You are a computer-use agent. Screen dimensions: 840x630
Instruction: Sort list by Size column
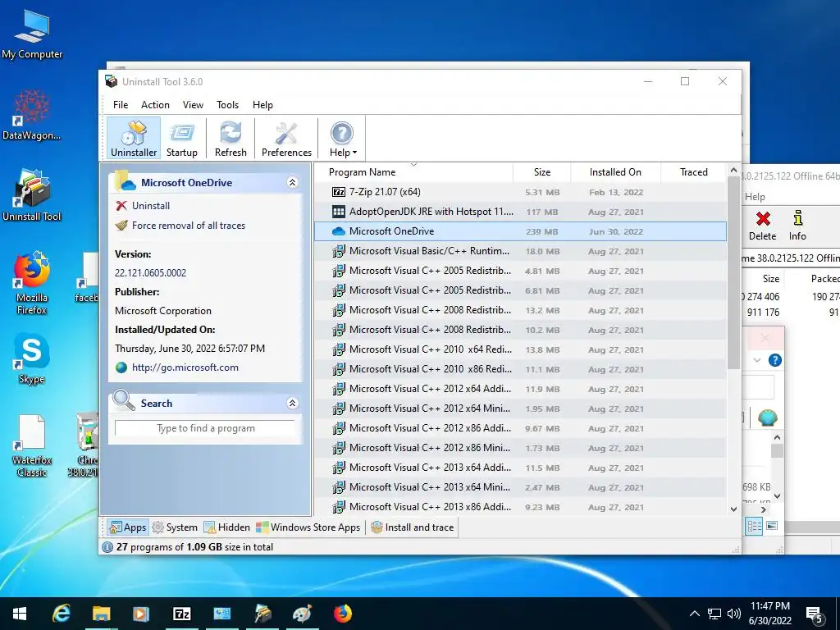pyautogui.click(x=542, y=172)
